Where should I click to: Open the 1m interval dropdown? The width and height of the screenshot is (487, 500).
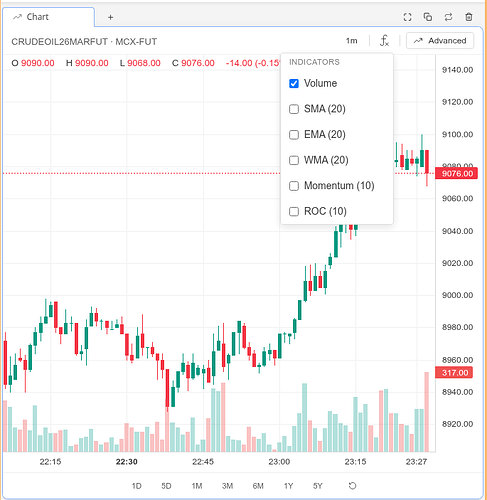pos(351,41)
